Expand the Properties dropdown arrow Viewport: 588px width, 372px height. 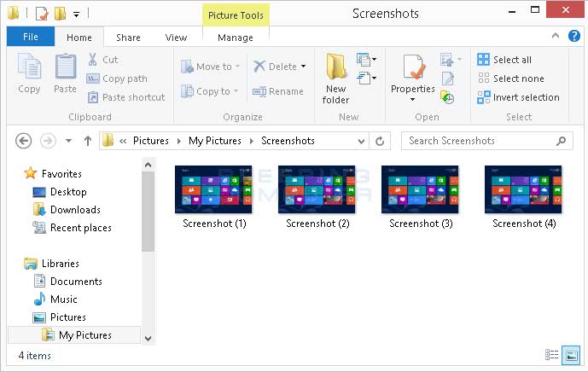412,99
